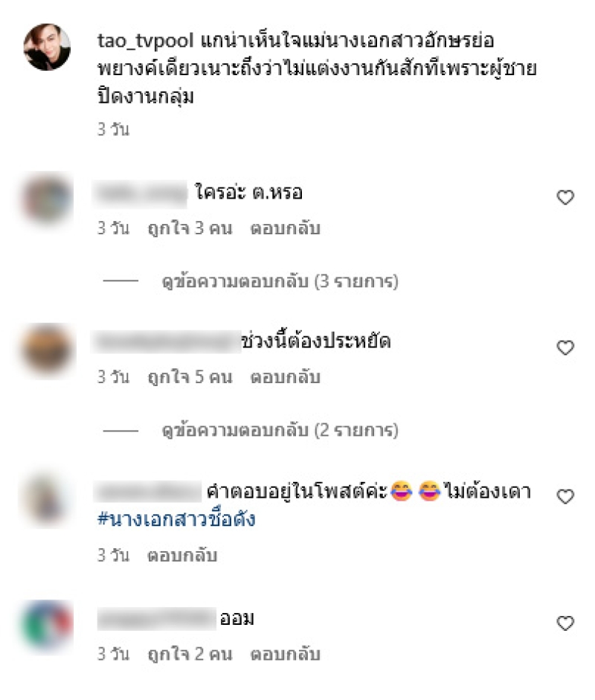595x700 pixels.
Task: Open tao_tvpool profile picture
Action: click(47, 47)
